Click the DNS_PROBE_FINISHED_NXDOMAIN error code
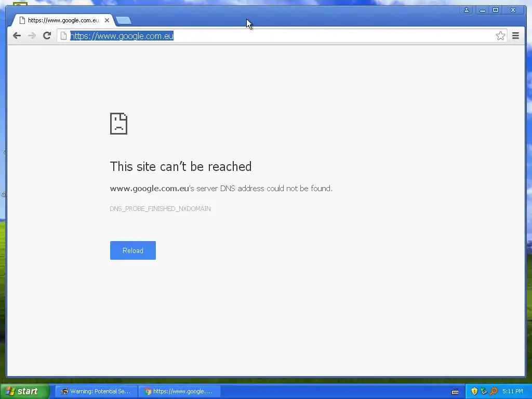Viewport: 532px width, 399px height. [160, 209]
